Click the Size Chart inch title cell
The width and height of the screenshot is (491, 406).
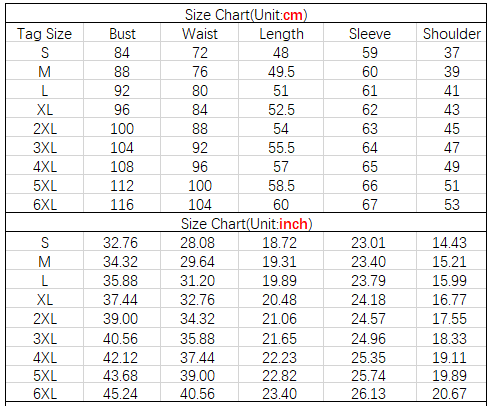tap(246, 223)
